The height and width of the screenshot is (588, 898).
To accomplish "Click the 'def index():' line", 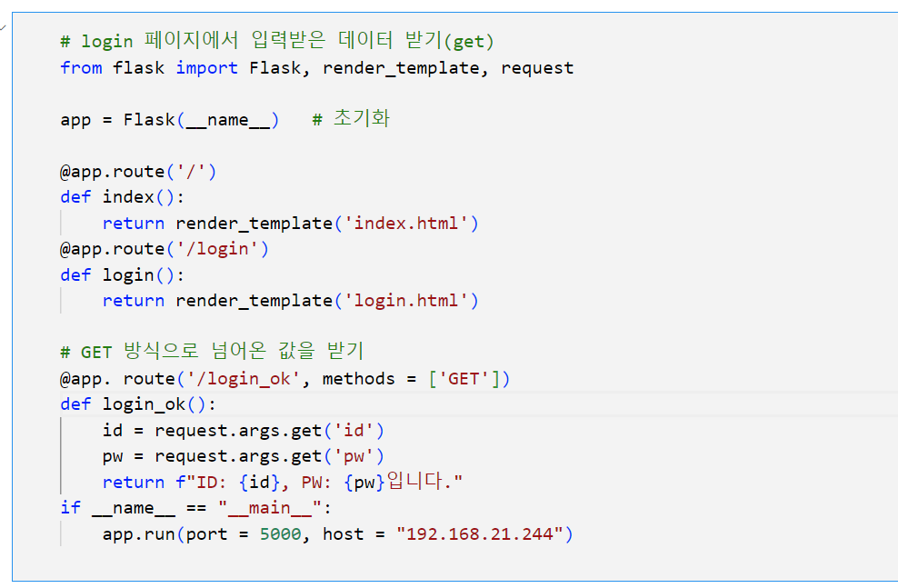I will (x=123, y=197).
